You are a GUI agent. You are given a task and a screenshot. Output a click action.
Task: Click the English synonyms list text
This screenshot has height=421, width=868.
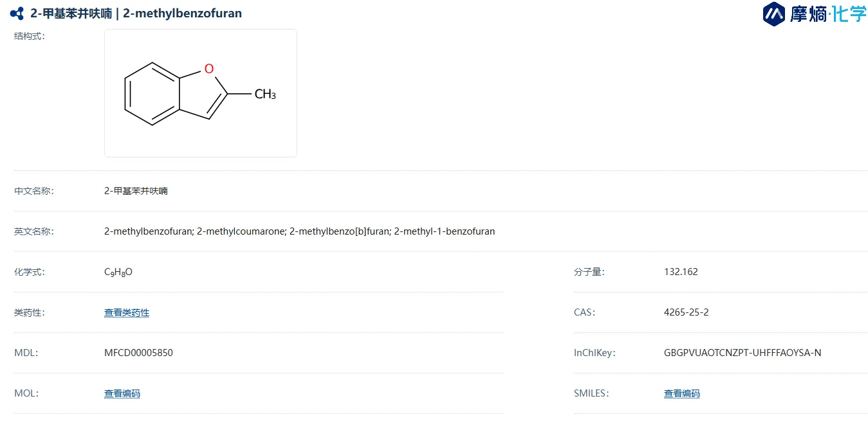[x=300, y=231]
